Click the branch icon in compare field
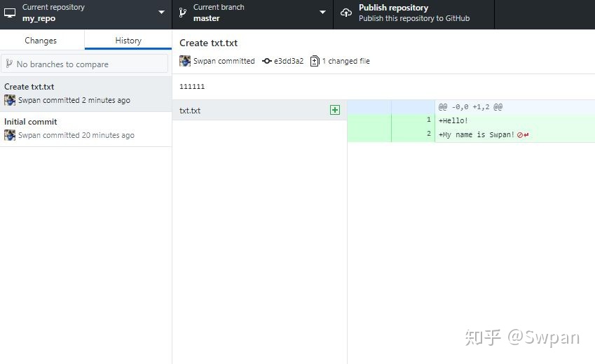Viewport: 595px width, 364px height. [x=9, y=64]
